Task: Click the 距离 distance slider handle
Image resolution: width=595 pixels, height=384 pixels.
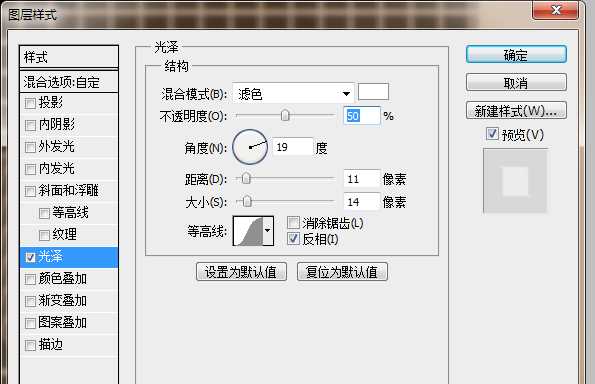Action: pyautogui.click(x=246, y=178)
